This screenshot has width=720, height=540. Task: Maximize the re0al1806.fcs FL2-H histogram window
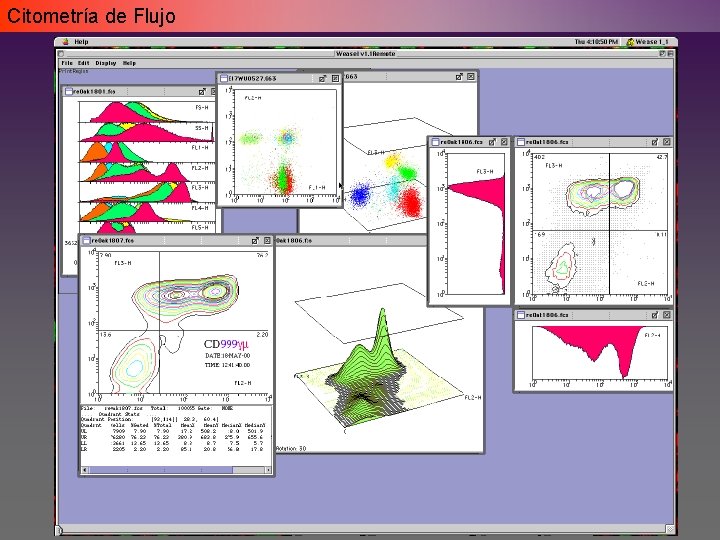point(655,315)
